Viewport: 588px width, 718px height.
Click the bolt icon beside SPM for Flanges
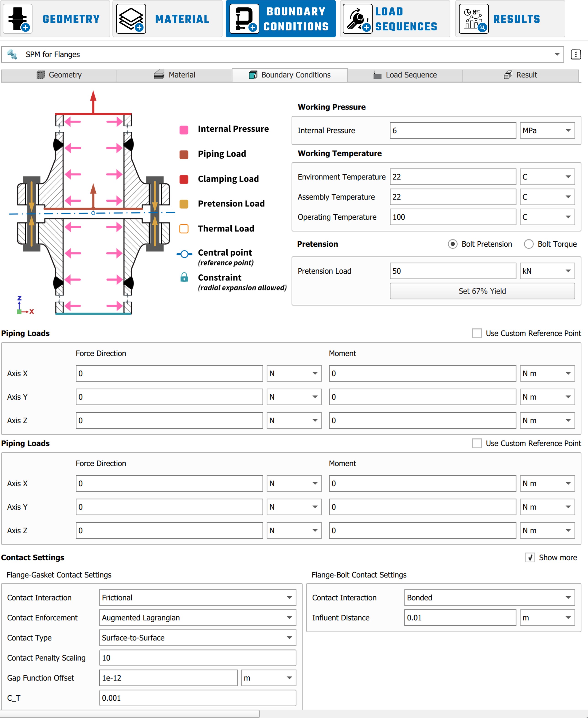point(13,55)
